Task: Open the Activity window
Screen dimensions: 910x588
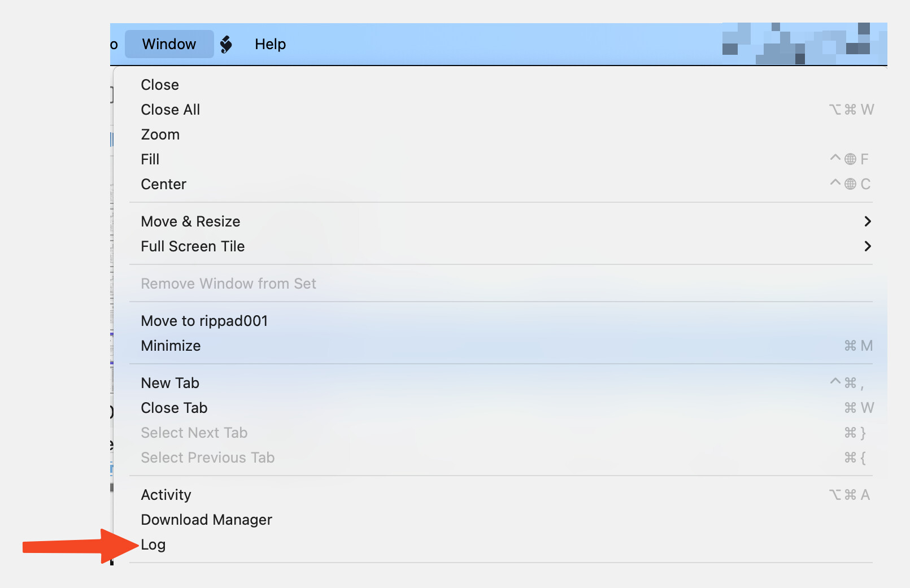Action: click(166, 495)
